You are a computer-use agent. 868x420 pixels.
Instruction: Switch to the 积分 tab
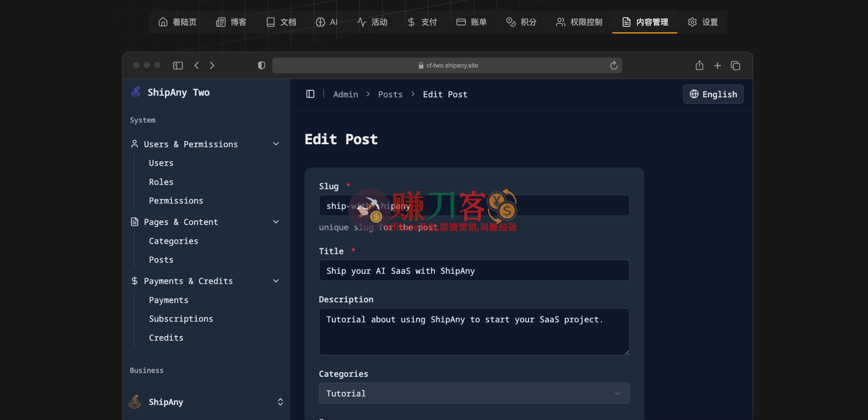521,22
